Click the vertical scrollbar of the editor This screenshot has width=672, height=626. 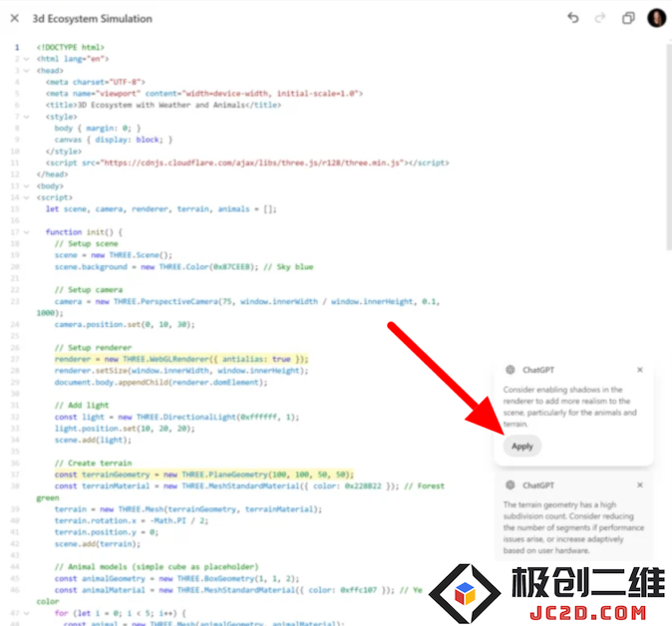(669, 146)
